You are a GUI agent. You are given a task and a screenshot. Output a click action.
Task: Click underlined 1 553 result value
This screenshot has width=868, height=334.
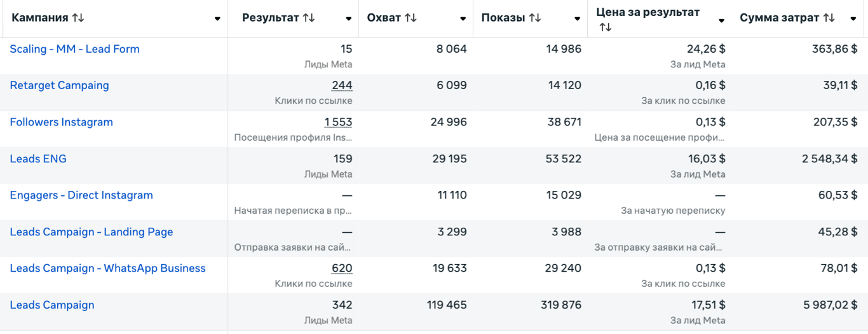pos(338,122)
